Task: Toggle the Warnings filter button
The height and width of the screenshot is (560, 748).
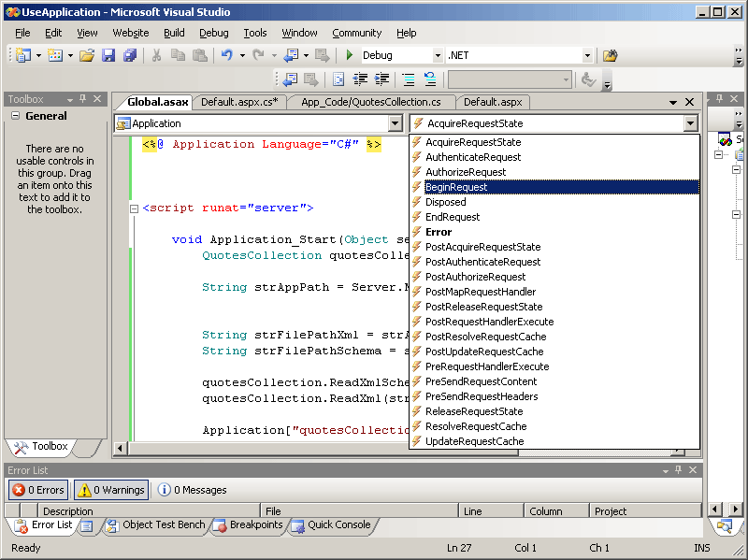Action: click(111, 489)
